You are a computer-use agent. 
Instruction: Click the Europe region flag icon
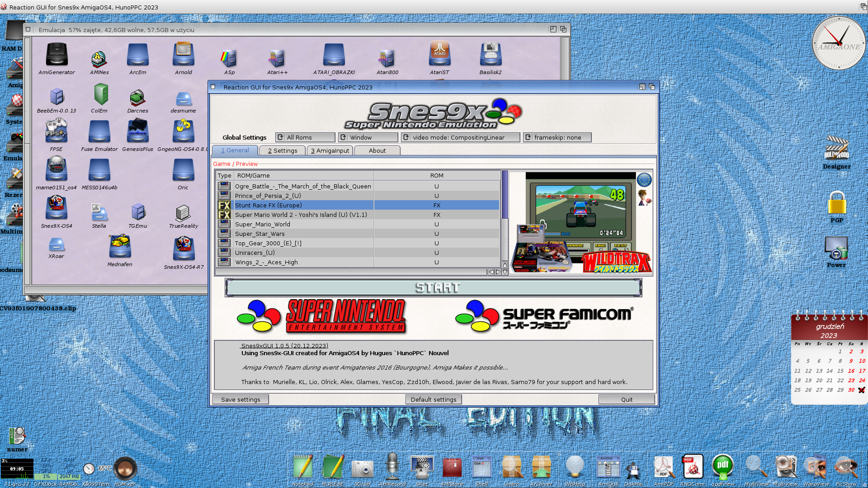click(x=644, y=180)
